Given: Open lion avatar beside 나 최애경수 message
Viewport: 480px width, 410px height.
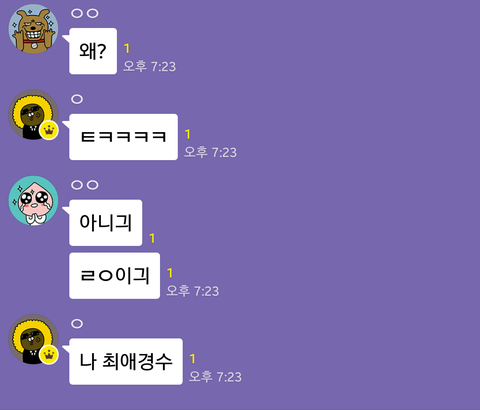Looking at the screenshot, I should (x=33, y=339).
